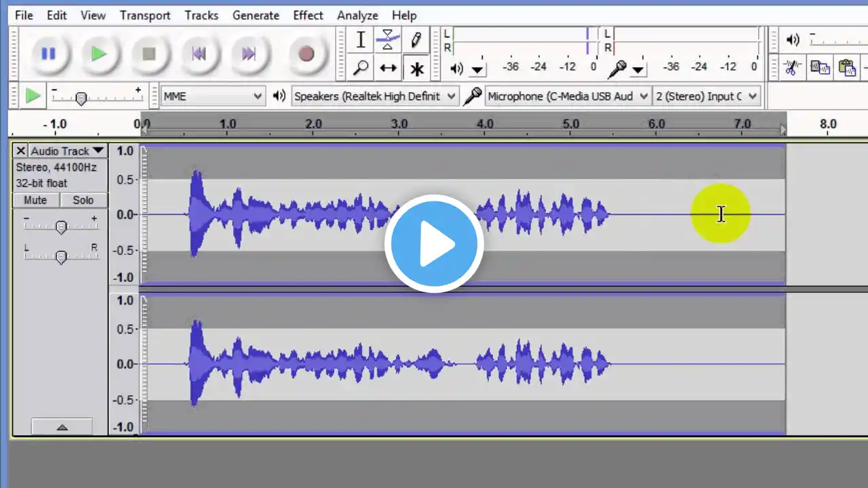Click the 1.0 mark on the timeline ruler
The width and height of the screenshot is (868, 488).
click(228, 124)
